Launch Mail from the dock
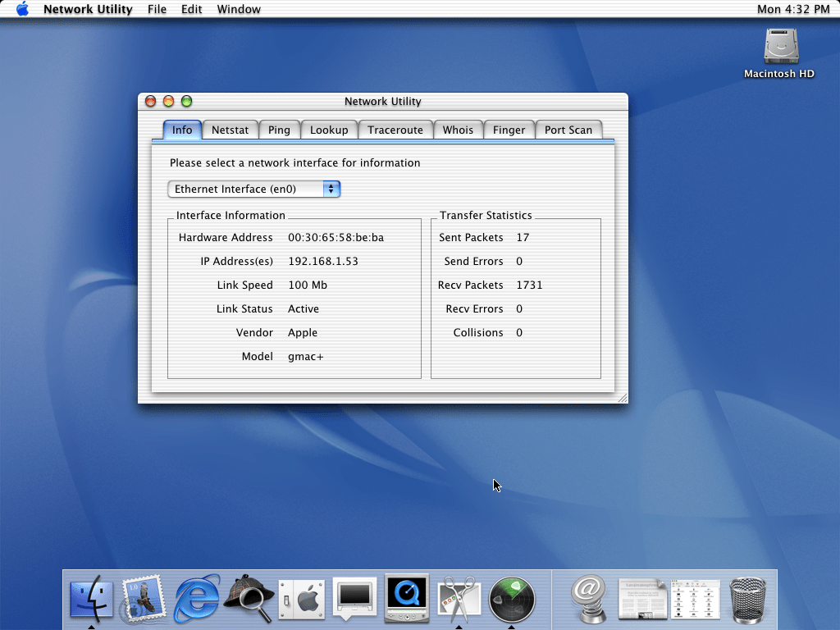The height and width of the screenshot is (630, 840). pos(143,599)
